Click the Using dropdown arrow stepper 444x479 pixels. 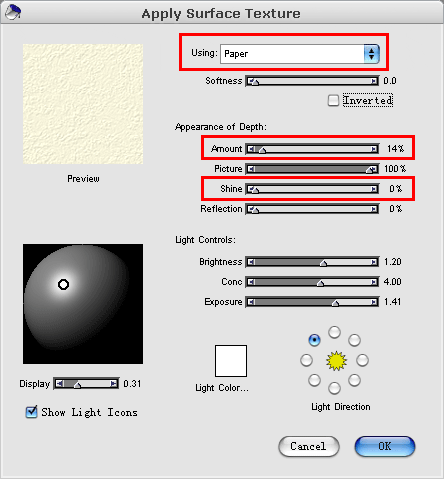coord(372,54)
